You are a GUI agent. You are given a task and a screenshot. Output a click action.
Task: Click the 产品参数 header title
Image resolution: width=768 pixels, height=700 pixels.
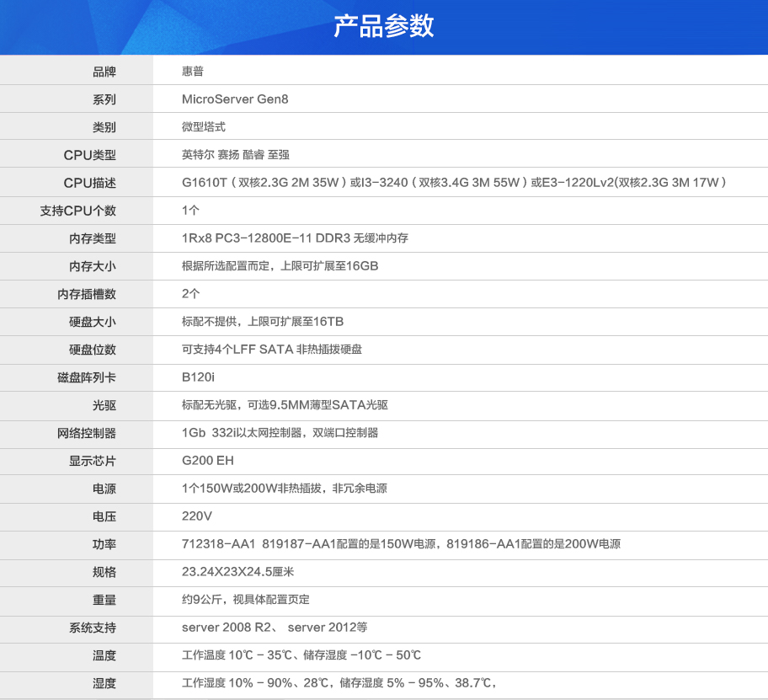[383, 25]
